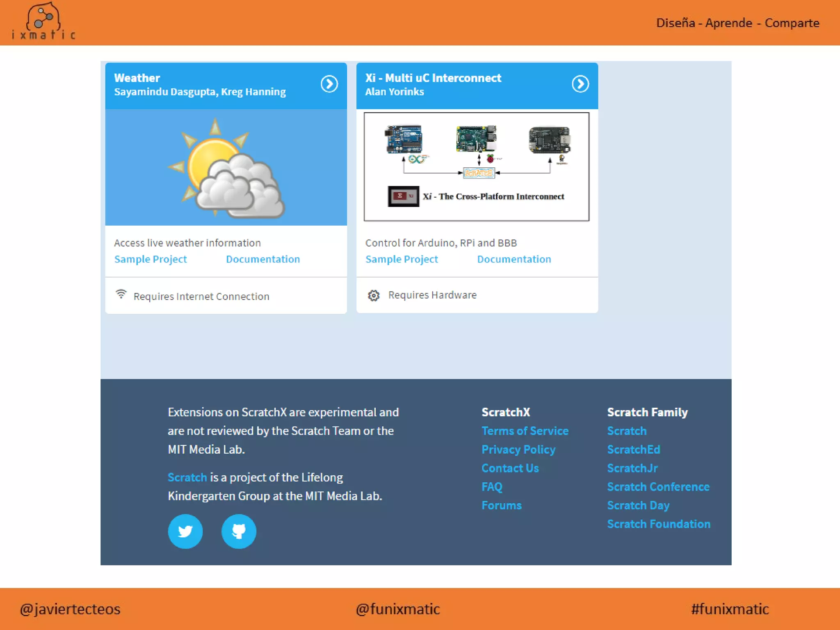The image size is (840, 630).
Task: Click the ixmatic logo in header
Action: coord(43,21)
